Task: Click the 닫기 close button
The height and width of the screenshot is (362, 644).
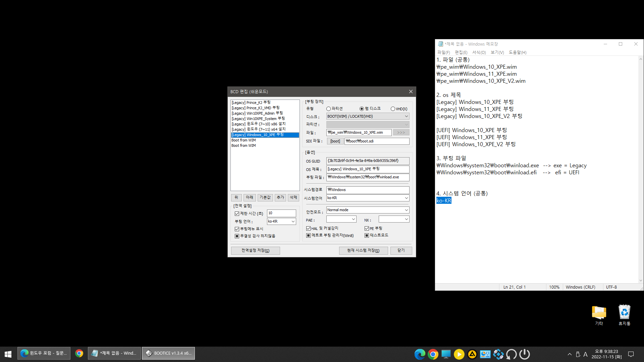Action: (401, 250)
